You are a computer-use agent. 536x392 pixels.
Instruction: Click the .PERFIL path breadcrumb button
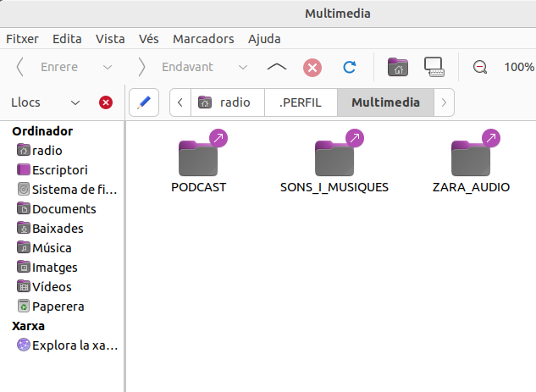301,102
